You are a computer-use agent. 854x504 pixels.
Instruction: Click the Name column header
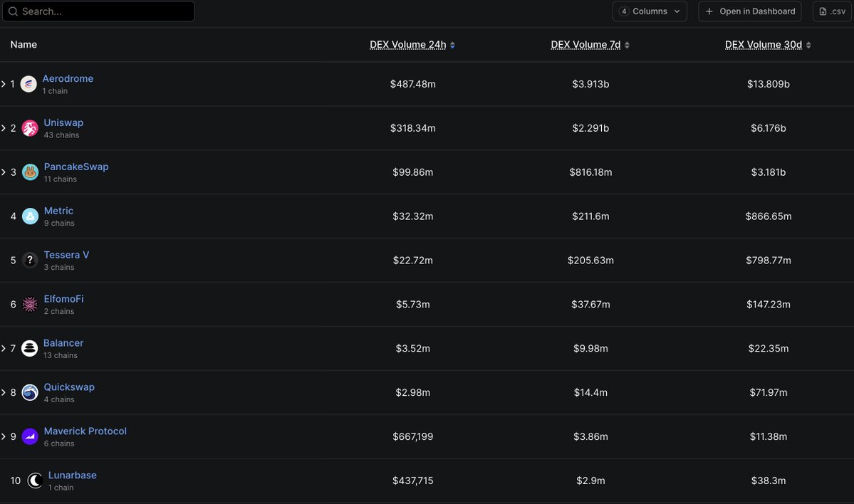(x=24, y=45)
